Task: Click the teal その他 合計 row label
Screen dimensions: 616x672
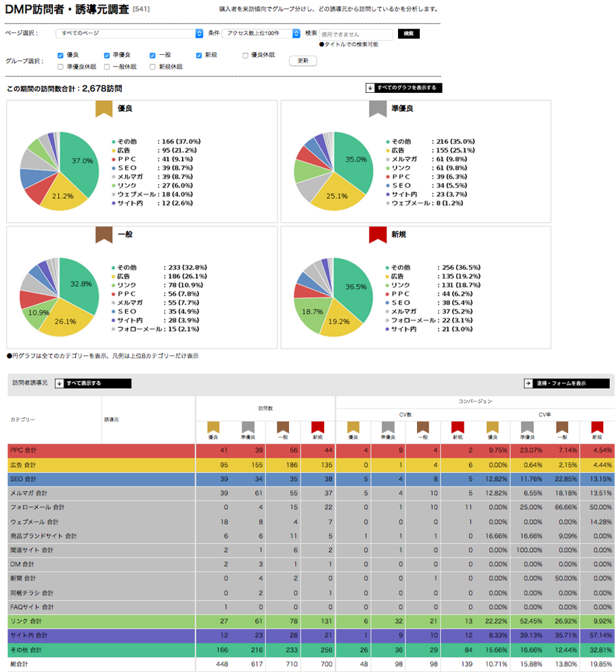Action: [x=26, y=650]
